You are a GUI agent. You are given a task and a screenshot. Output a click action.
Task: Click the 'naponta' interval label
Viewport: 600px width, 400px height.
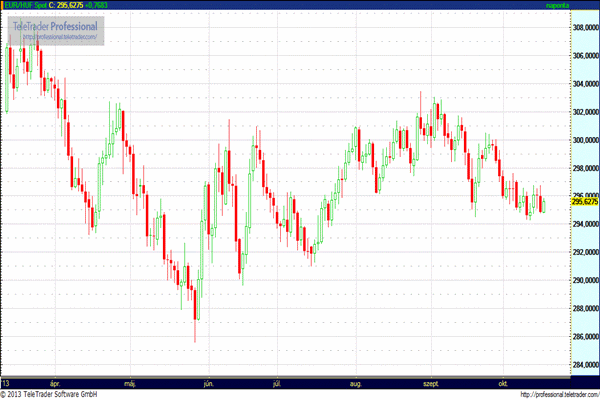pyautogui.click(x=582, y=7)
